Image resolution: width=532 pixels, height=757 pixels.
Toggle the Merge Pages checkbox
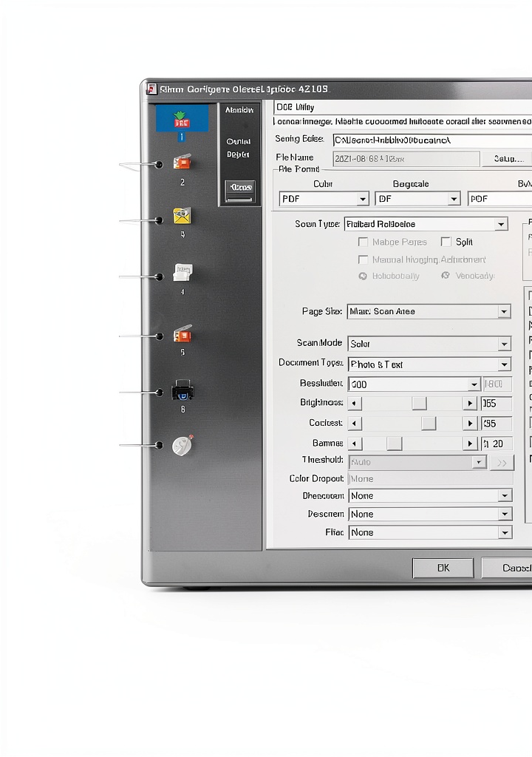(363, 242)
